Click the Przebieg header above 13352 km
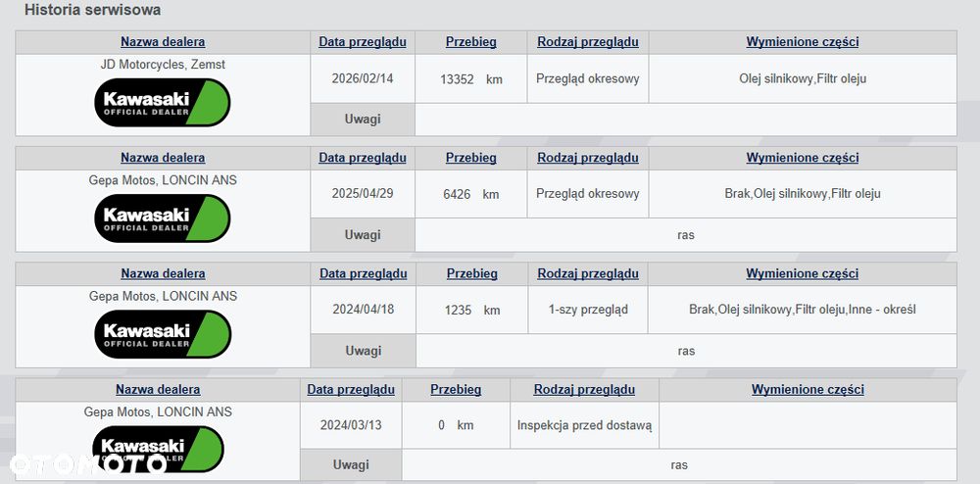The width and height of the screenshot is (980, 484). pos(471,42)
